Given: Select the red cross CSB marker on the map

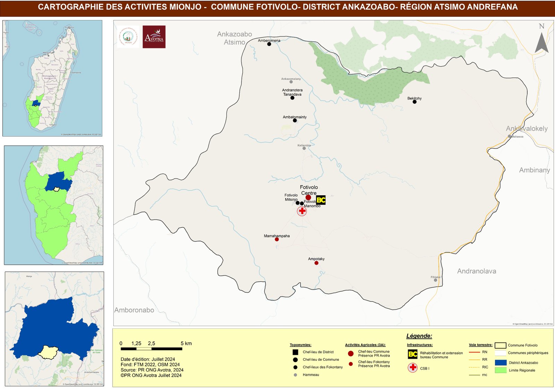Looking at the screenshot, I should coord(302,211).
